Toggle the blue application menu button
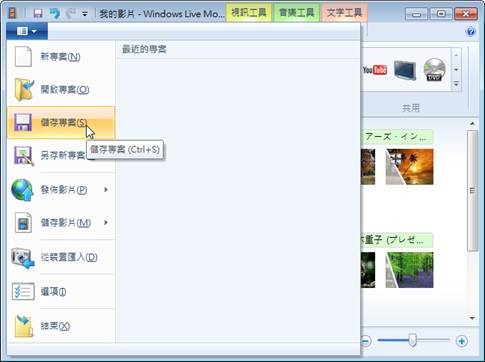 click(27, 31)
